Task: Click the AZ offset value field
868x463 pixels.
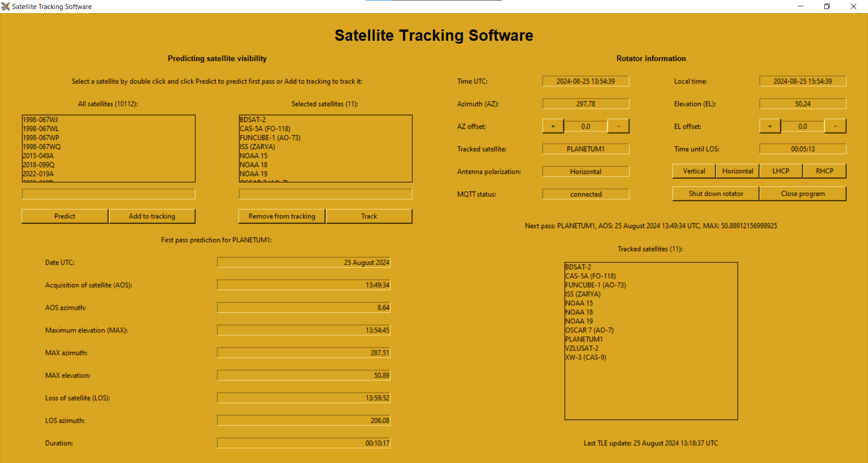Action: [585, 126]
